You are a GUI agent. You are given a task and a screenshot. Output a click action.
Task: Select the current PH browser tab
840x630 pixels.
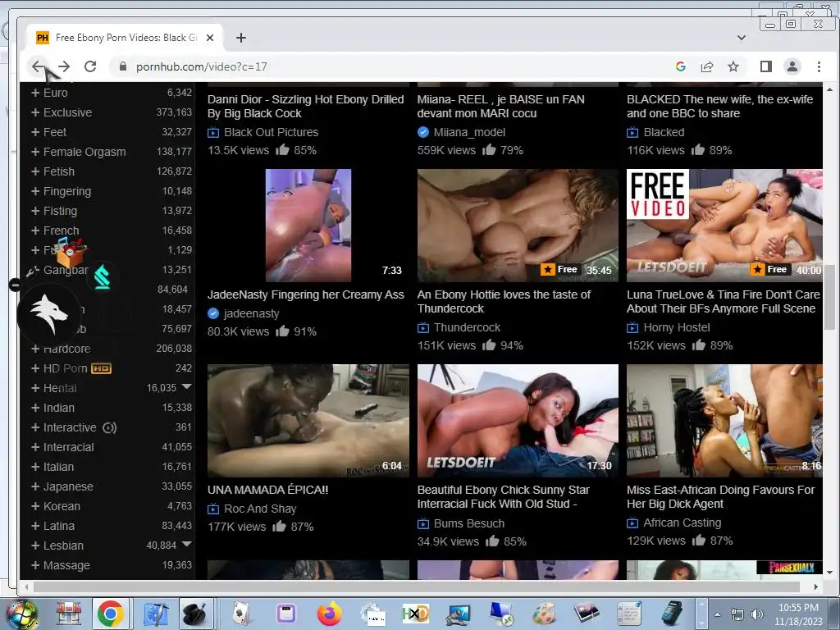(125, 38)
